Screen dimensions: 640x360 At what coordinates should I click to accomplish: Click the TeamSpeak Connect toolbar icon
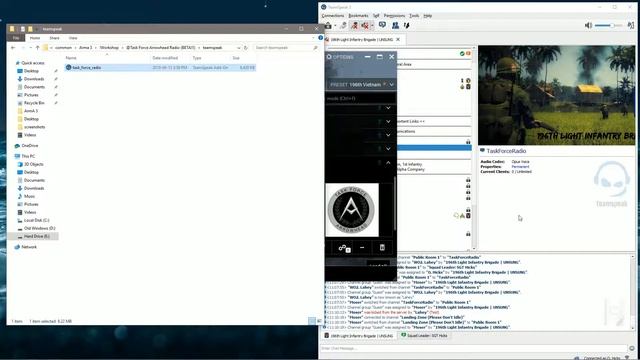(328, 26)
